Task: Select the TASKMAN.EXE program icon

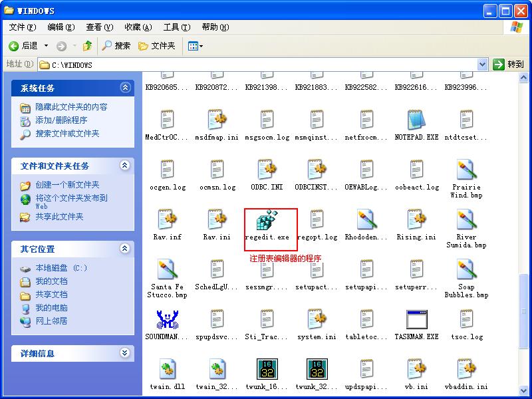Action: point(416,320)
